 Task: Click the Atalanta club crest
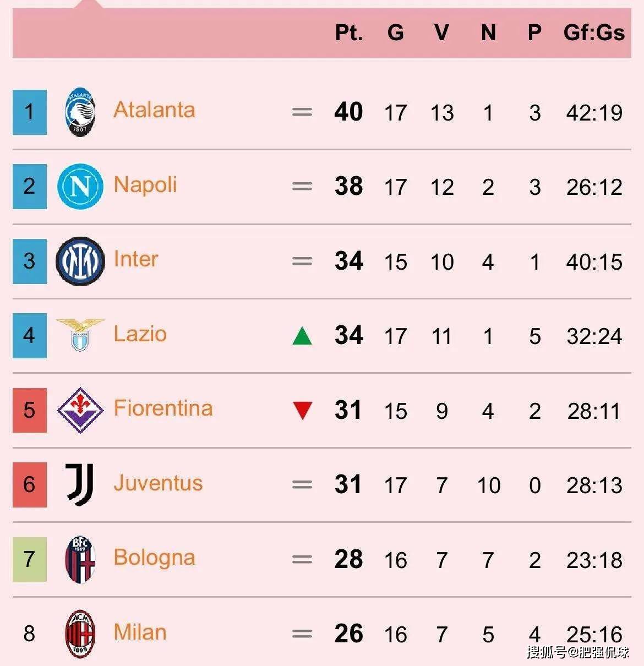click(x=80, y=112)
